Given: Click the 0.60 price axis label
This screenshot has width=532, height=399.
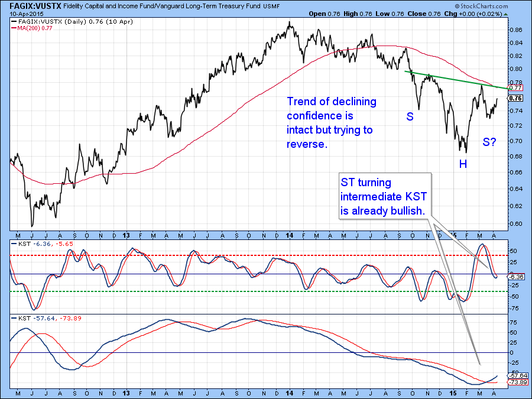Looking at the screenshot, I should coord(515,223).
